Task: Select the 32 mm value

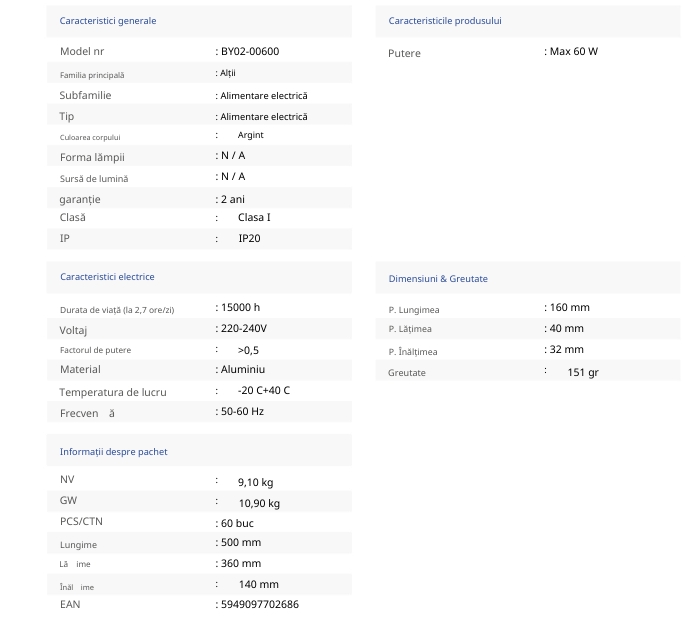Action: pyautogui.click(x=567, y=350)
